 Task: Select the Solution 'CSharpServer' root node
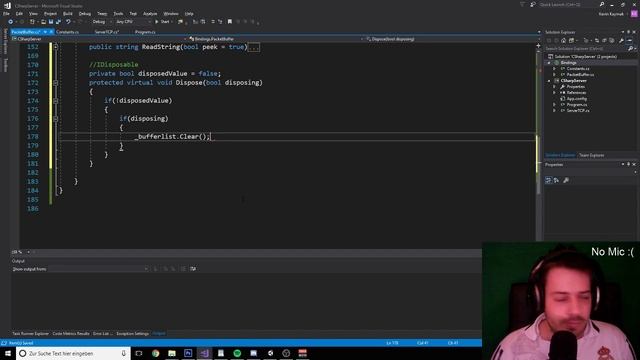coord(585,57)
